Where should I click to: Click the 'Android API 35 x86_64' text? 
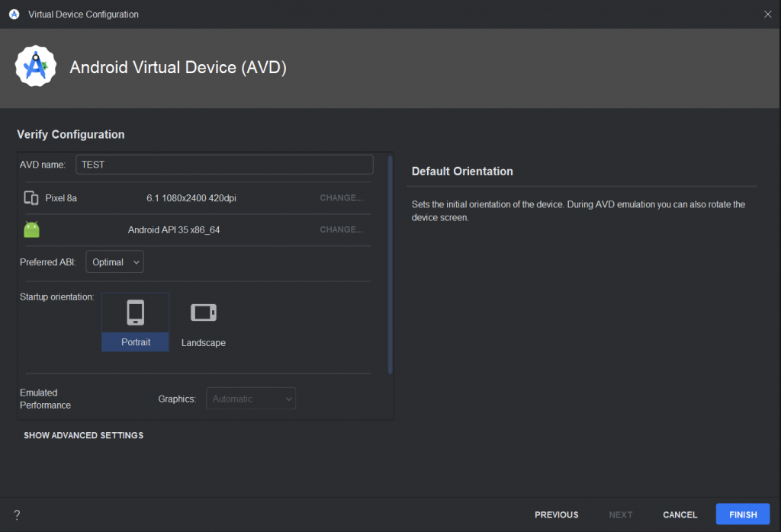174,230
